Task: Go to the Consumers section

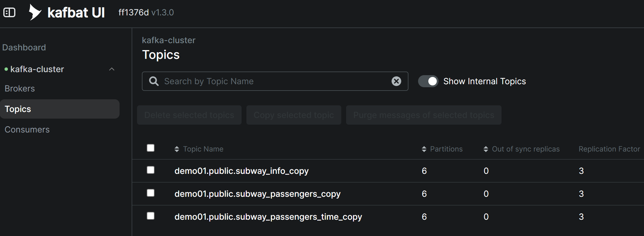Action: click(27, 130)
